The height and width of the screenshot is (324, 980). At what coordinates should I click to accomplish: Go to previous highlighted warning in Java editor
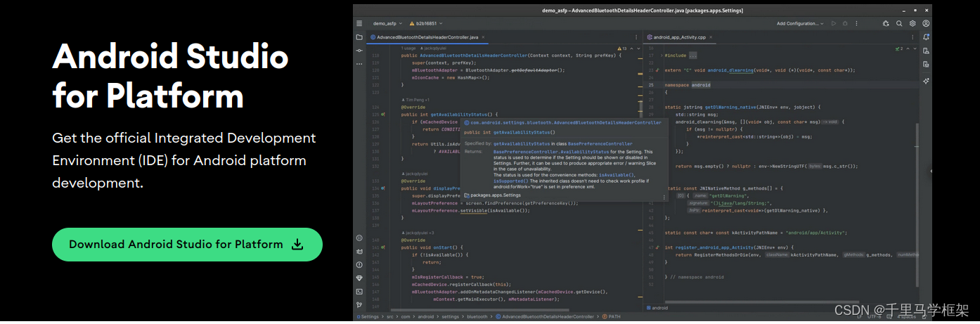pos(631,48)
